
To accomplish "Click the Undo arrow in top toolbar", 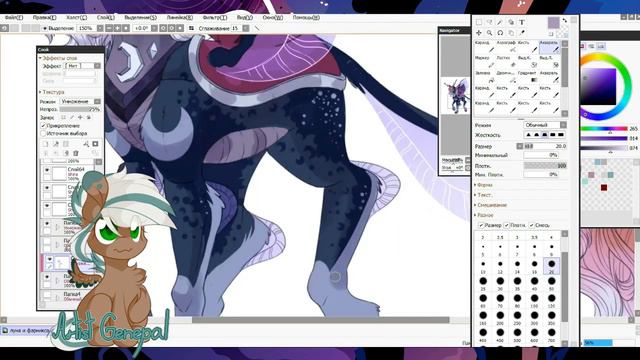I will (x=4, y=28).
